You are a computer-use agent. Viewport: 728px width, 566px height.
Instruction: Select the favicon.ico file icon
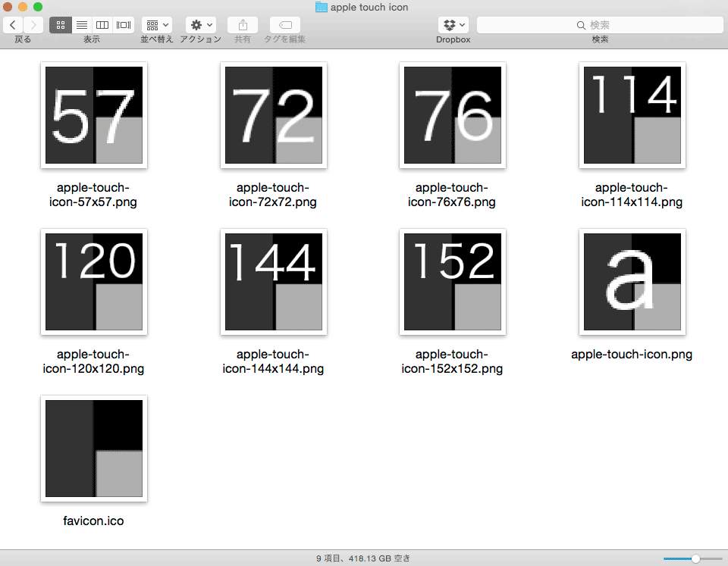point(94,449)
